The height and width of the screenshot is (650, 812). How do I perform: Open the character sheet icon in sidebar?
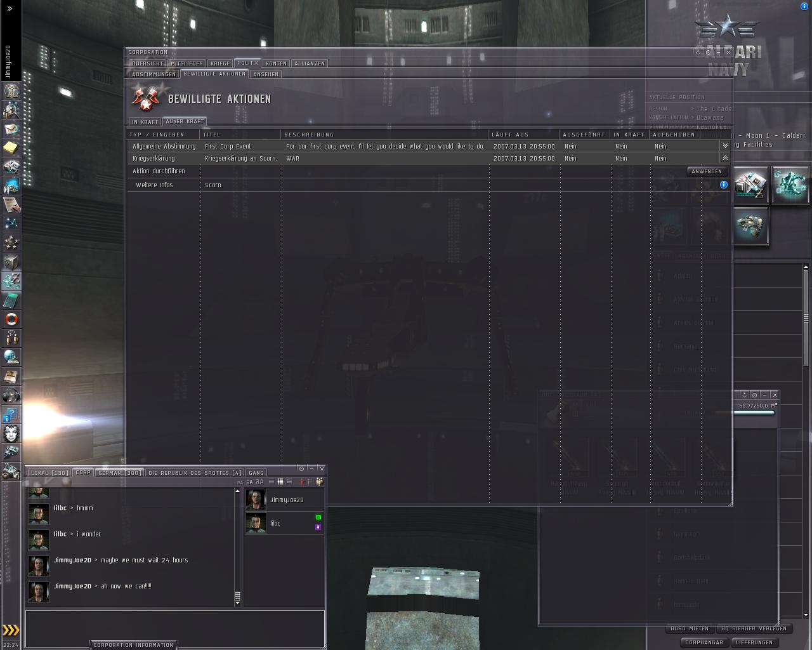click(x=11, y=90)
